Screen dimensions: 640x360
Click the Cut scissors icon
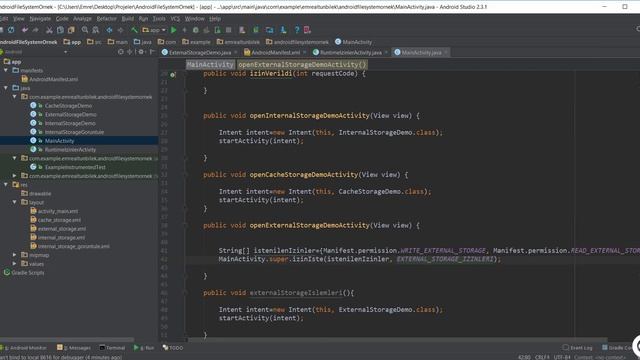pos(49,30)
